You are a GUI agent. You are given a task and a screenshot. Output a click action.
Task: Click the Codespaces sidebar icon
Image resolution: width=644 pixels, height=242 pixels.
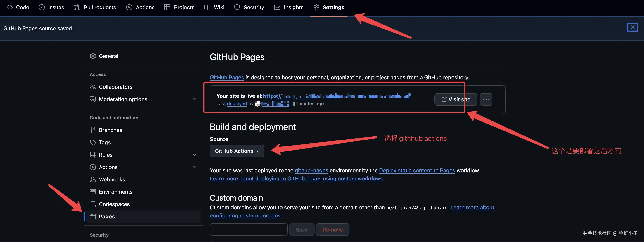[x=93, y=204]
